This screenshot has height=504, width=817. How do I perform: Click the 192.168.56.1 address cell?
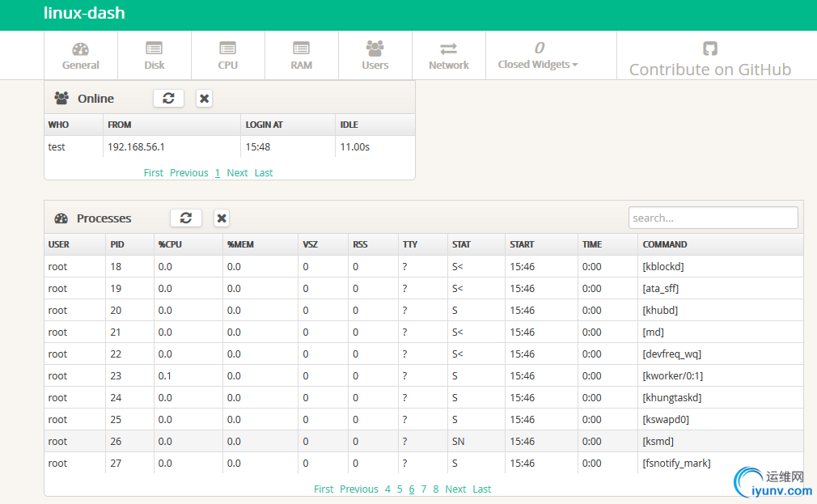171,146
